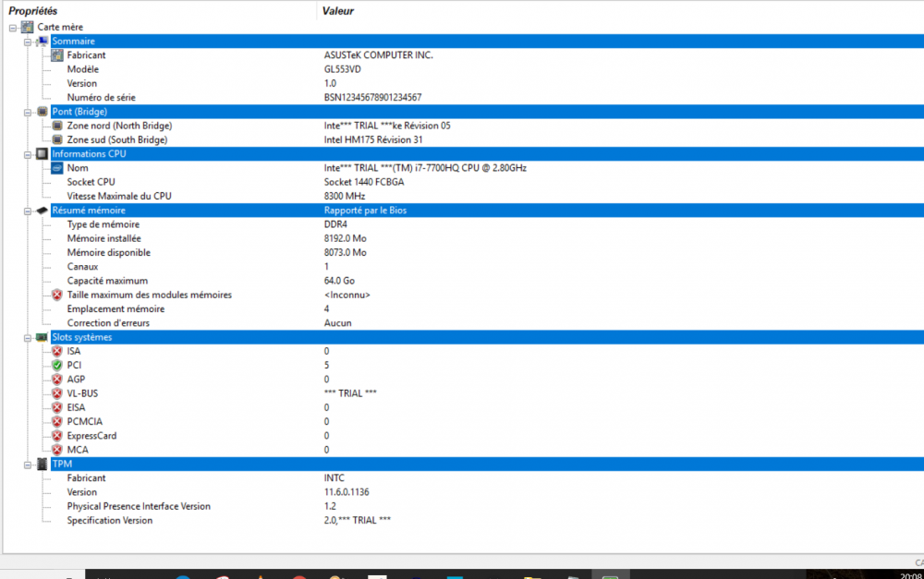Collapse the Informations CPU section
The width and height of the screenshot is (924, 579).
(x=28, y=154)
